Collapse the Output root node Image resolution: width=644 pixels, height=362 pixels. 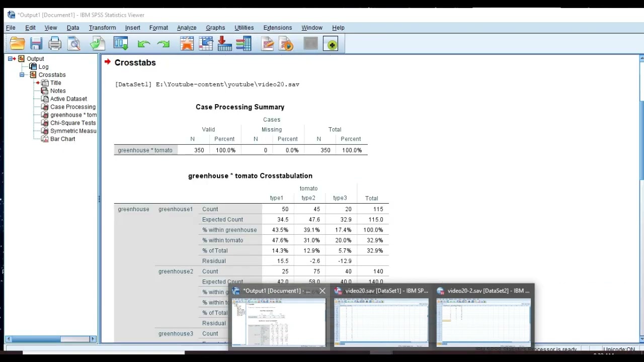(10, 59)
